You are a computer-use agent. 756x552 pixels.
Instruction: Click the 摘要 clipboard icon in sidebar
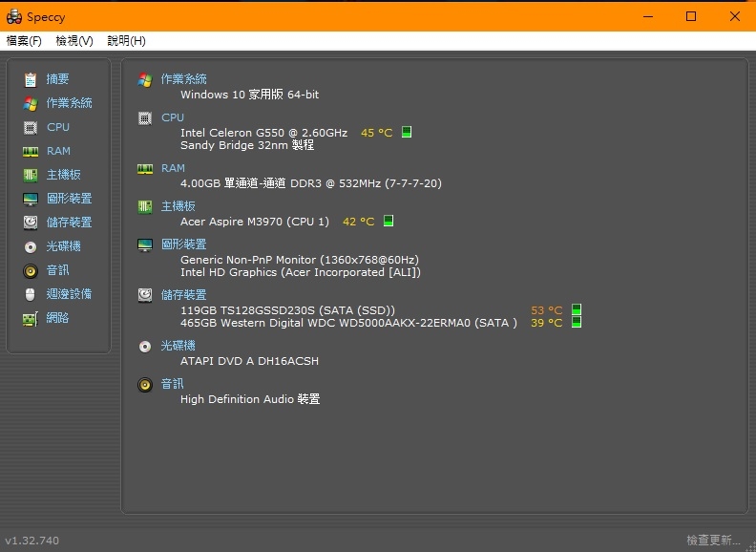pos(31,79)
